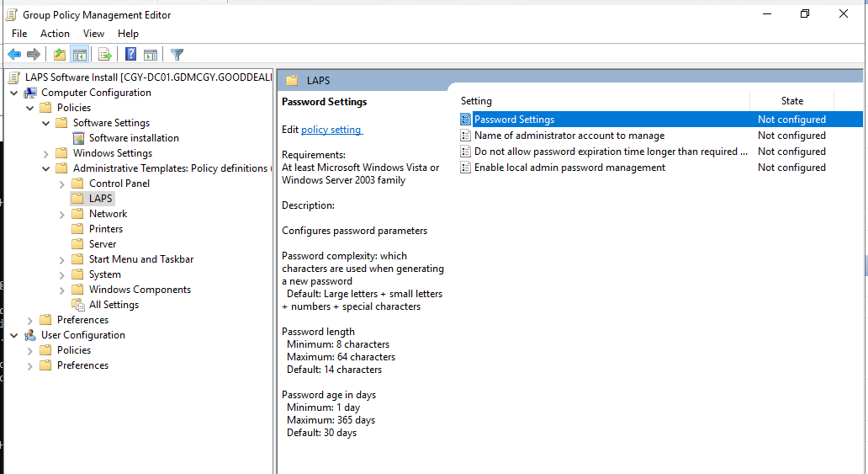Screen dimensions: 868x474
Task: Open the Action menu
Action: pos(55,34)
